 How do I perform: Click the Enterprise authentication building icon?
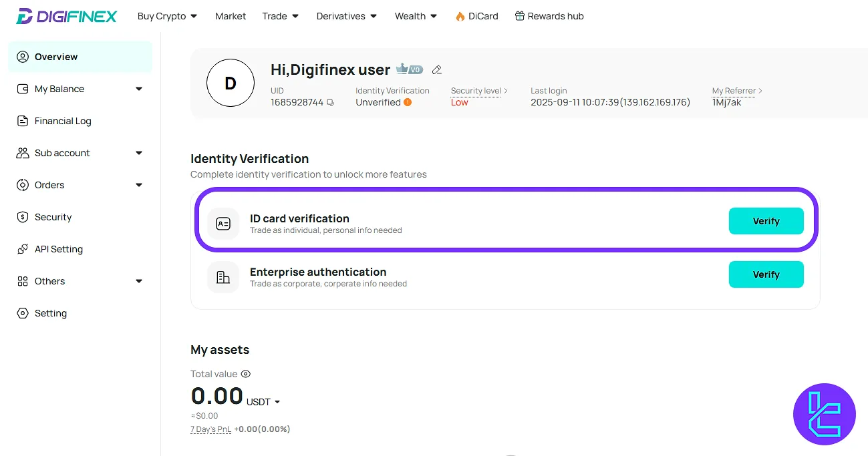coord(223,277)
